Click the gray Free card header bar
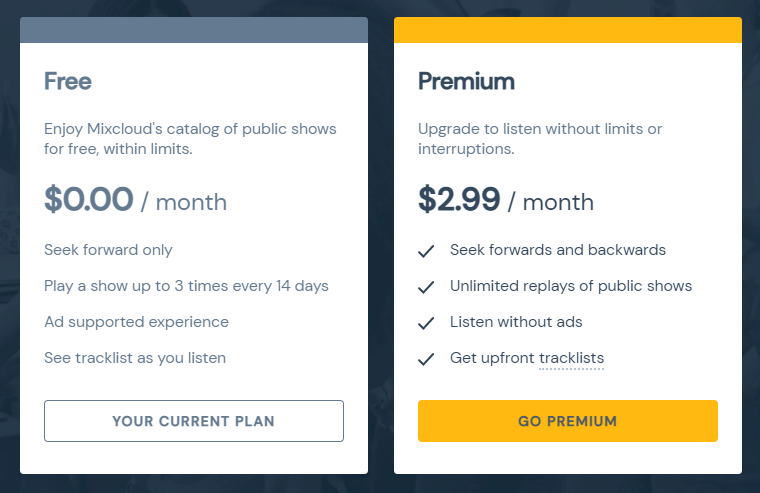 point(193,30)
